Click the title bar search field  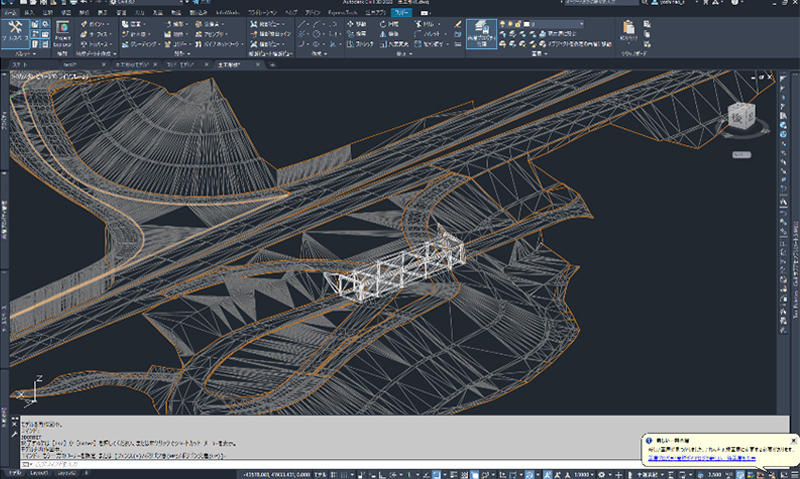[x=601, y=3]
